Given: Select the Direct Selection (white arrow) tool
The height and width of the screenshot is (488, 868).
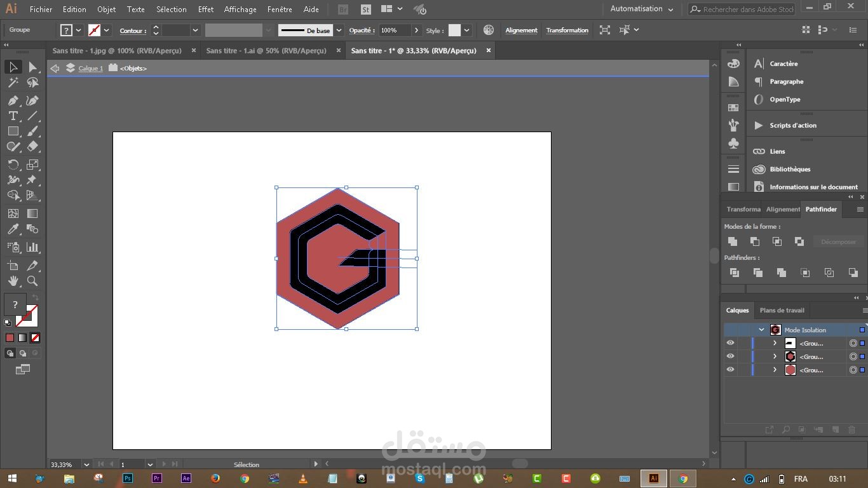Looking at the screenshot, I should (32, 67).
